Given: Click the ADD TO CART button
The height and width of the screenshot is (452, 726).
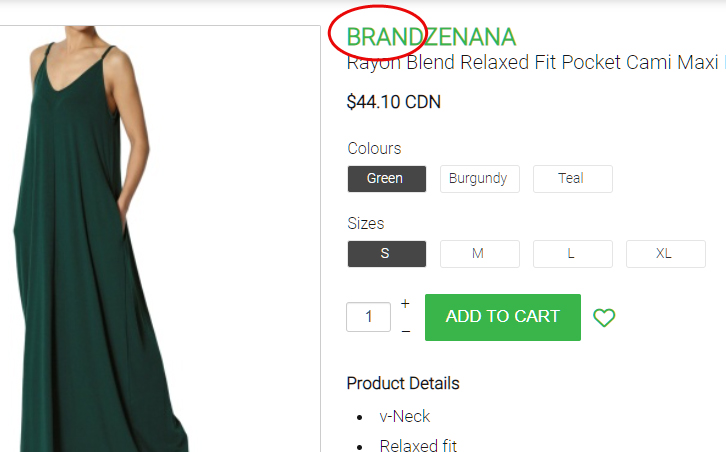Looking at the screenshot, I should pyautogui.click(x=503, y=317).
